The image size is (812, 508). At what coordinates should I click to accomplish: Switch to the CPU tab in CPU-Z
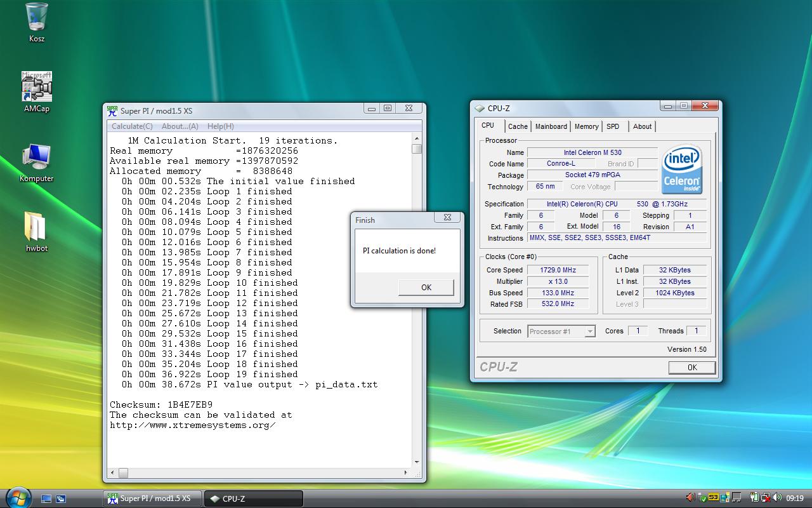point(488,126)
